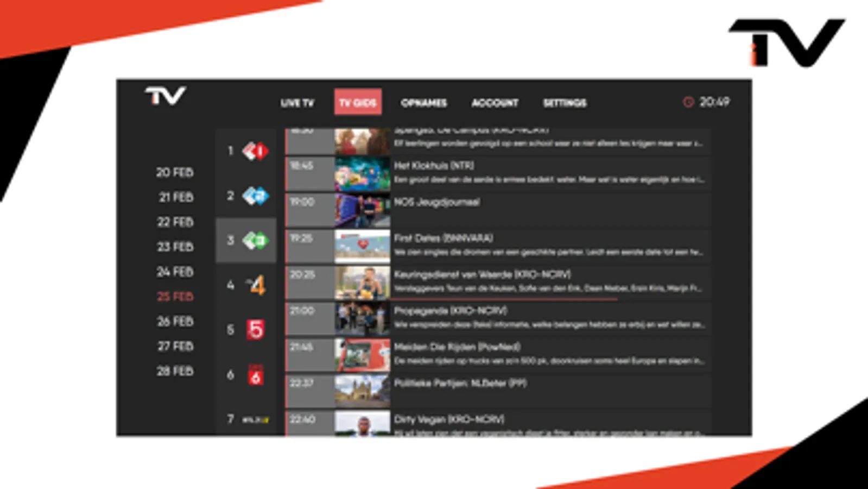Click the TV logo in the app header
The width and height of the screenshot is (868, 489).
click(x=166, y=96)
